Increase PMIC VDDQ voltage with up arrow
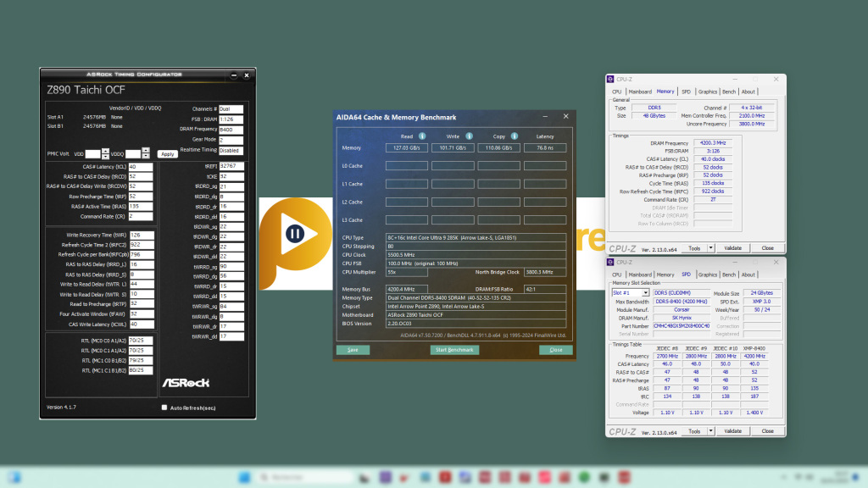 point(146,151)
